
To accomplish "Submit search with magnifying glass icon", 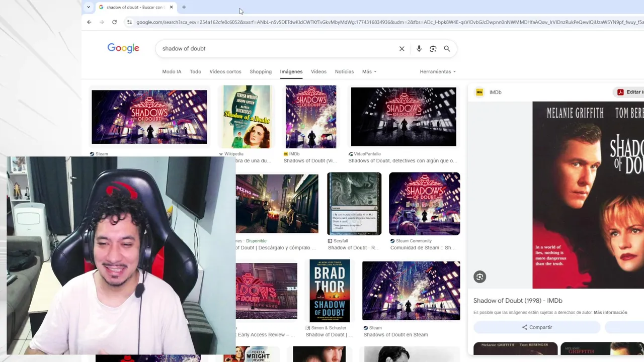I will pos(447,49).
